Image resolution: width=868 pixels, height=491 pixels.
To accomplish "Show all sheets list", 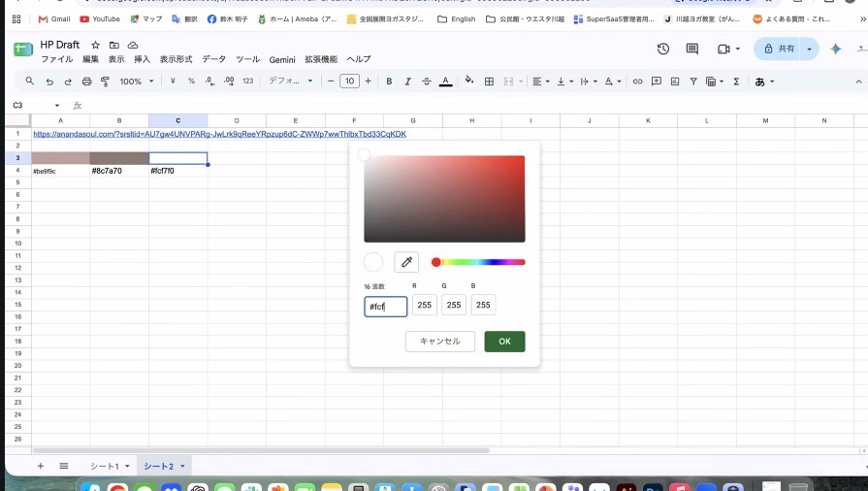I will pyautogui.click(x=64, y=466).
